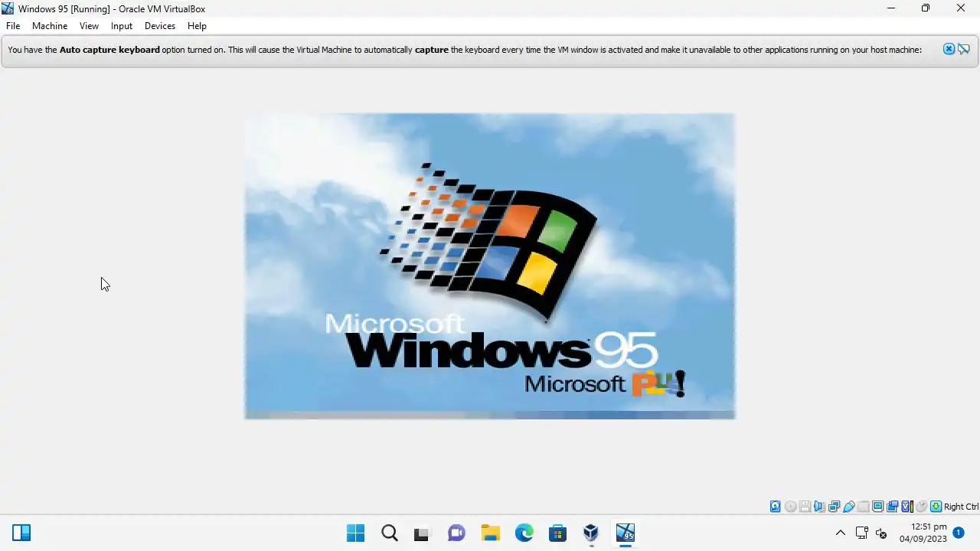Click the don't-show-again notification icon
Viewport: 980px width, 551px height.
point(964,49)
